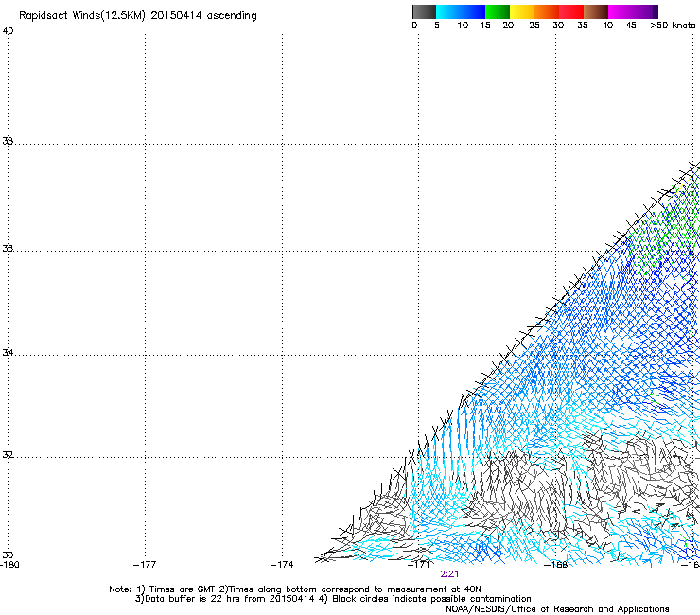Click the green 15-20 knots legend segment
Image resolution: width=700 pixels, height=615 pixels.
498,11
